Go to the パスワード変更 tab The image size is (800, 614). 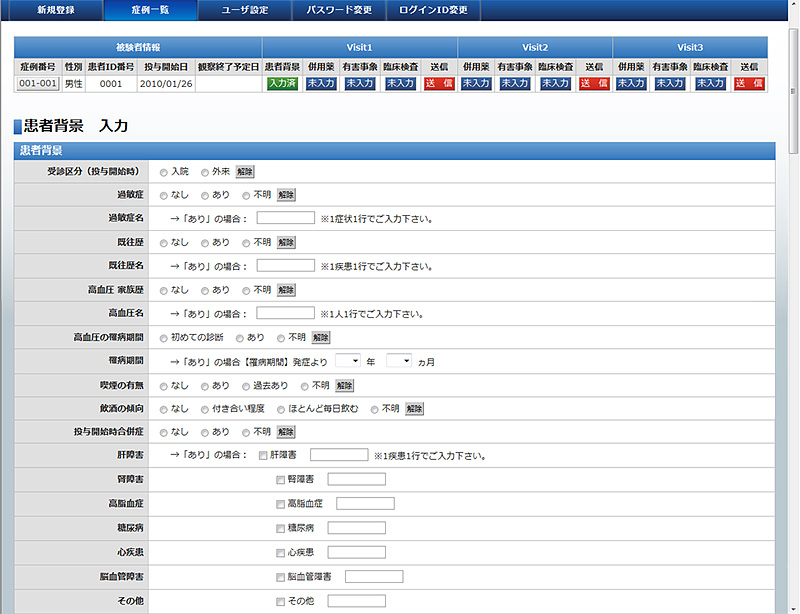click(339, 11)
